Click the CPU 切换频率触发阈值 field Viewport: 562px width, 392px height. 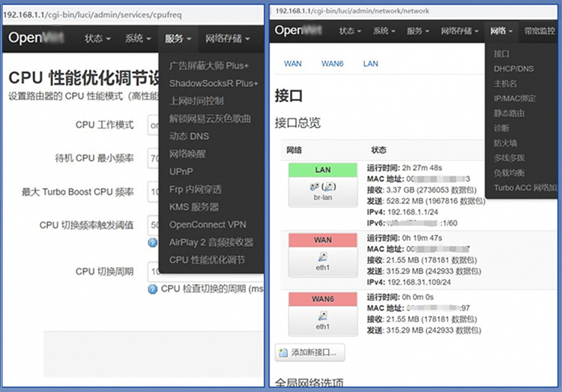tap(153, 225)
